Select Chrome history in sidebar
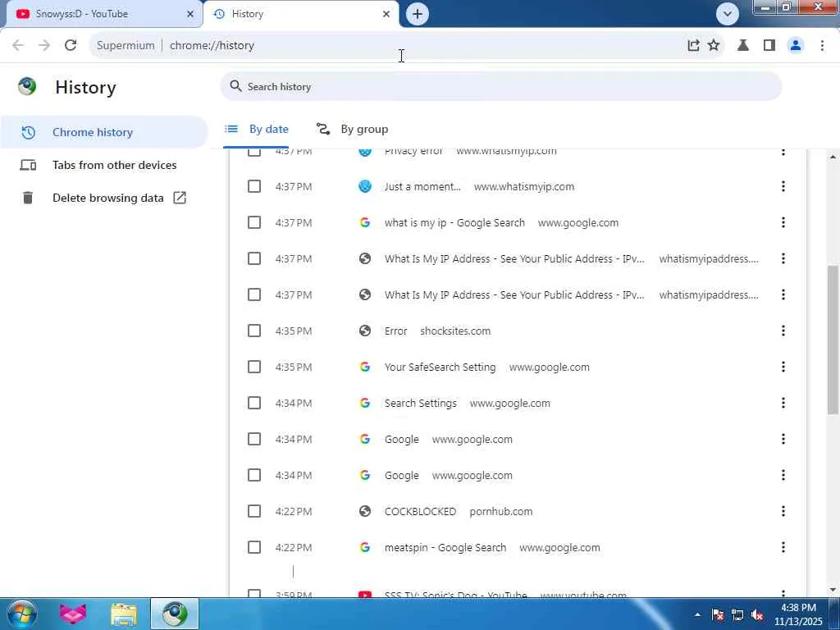Image resolution: width=840 pixels, height=630 pixels. coord(103,132)
